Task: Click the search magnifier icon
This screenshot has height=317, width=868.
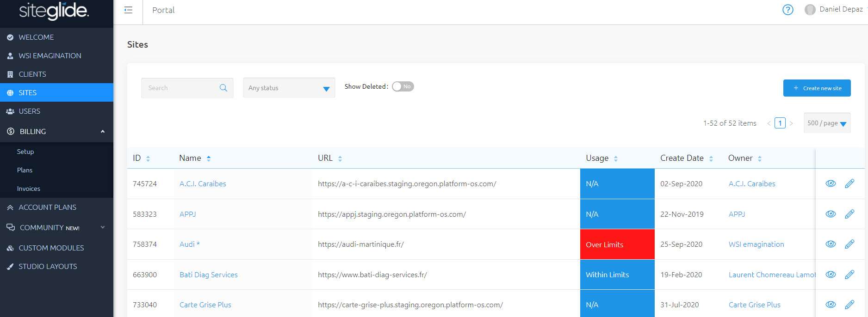Action: click(x=223, y=88)
